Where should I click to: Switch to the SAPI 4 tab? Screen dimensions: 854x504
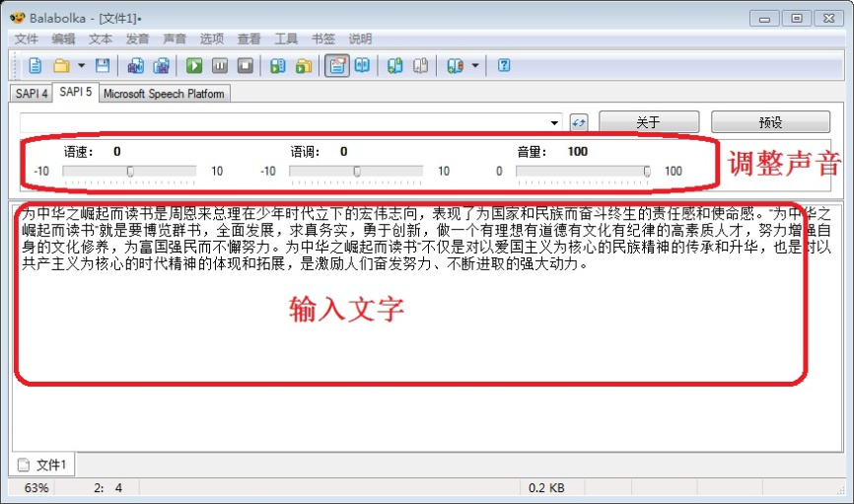[x=32, y=94]
